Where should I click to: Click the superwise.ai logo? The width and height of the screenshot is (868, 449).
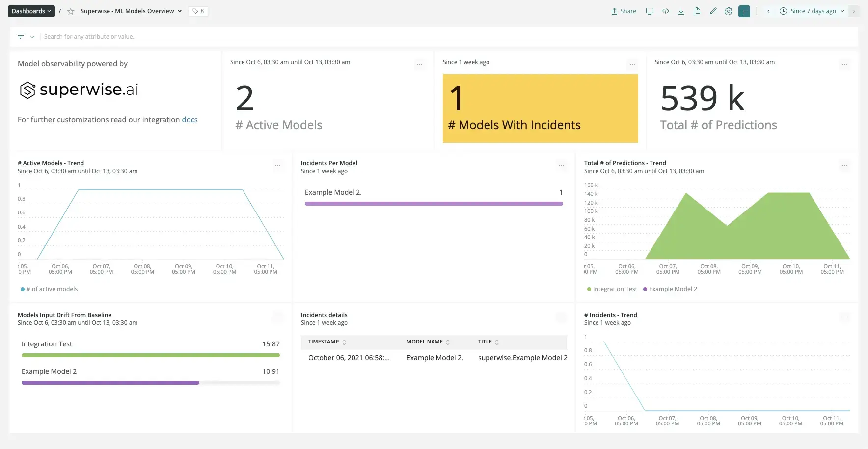[x=79, y=90]
